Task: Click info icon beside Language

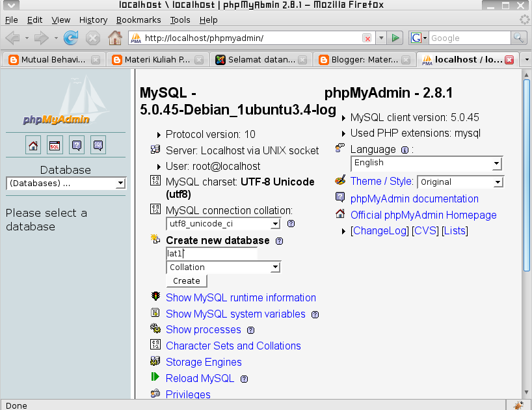Action: tap(405, 150)
